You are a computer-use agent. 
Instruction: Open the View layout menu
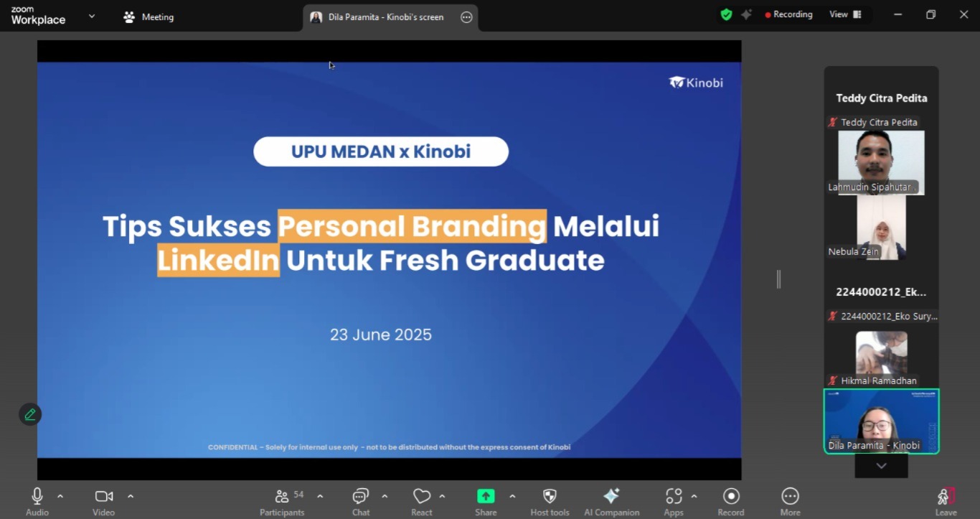point(845,14)
